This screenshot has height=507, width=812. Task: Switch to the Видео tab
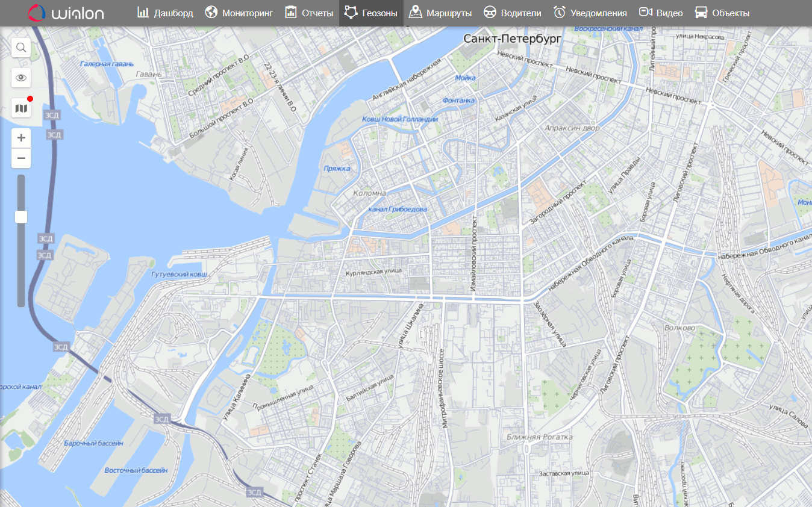[661, 13]
